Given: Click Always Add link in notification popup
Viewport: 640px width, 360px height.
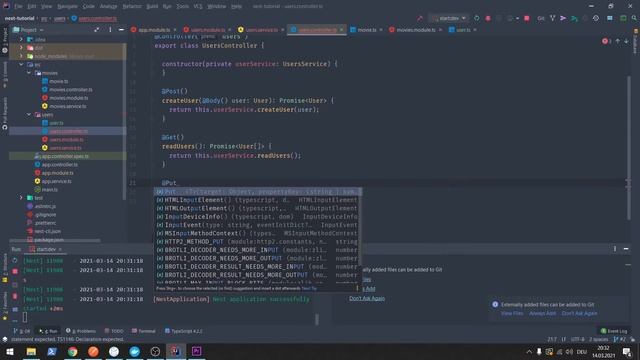Looking at the screenshot, I should click(542, 313).
